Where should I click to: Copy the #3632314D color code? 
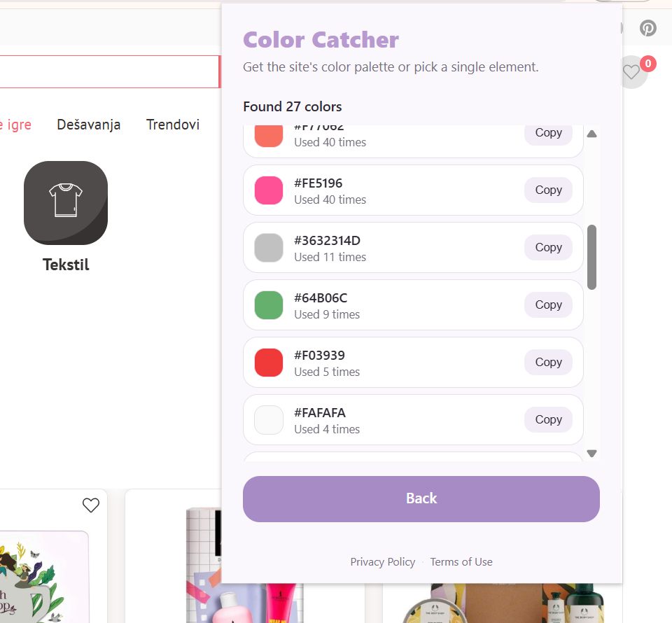point(548,247)
